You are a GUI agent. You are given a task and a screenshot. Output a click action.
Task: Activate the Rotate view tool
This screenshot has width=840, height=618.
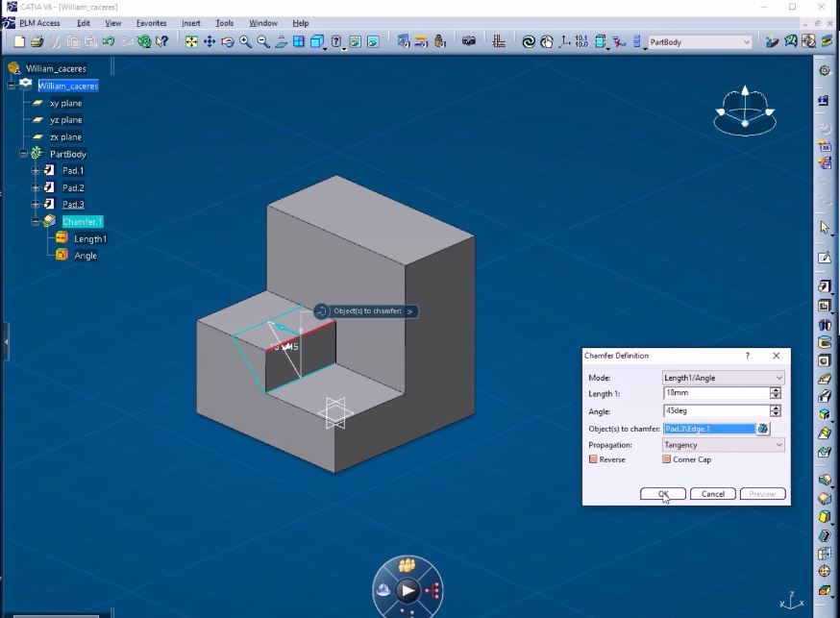tap(228, 41)
